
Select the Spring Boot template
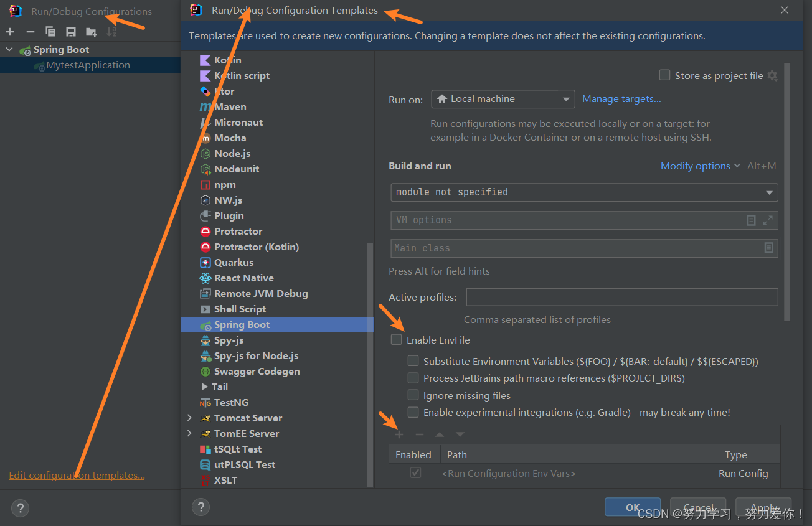(x=277, y=325)
